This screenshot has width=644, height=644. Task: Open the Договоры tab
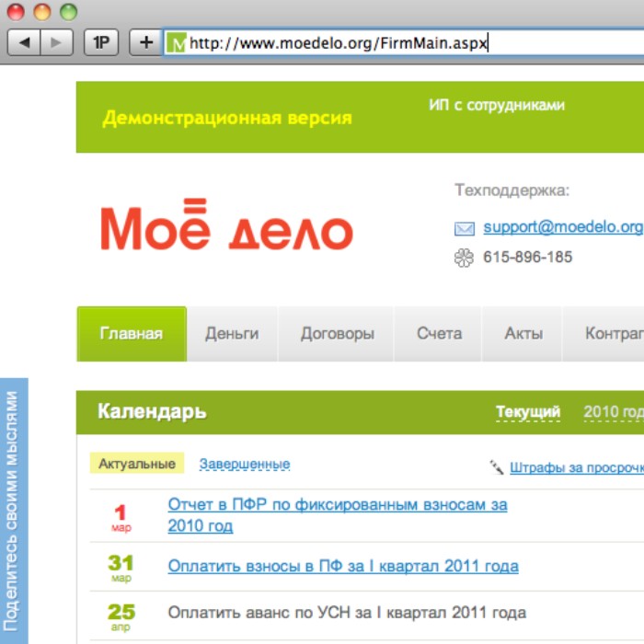point(337,334)
